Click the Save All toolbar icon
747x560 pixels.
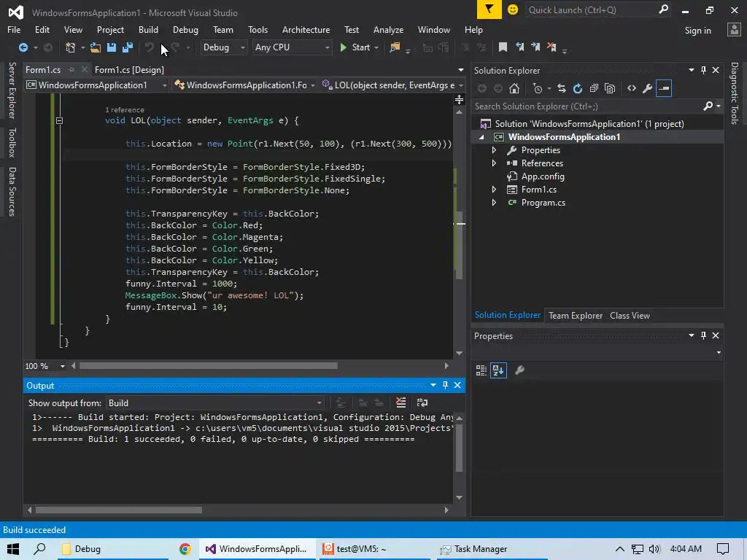128,47
